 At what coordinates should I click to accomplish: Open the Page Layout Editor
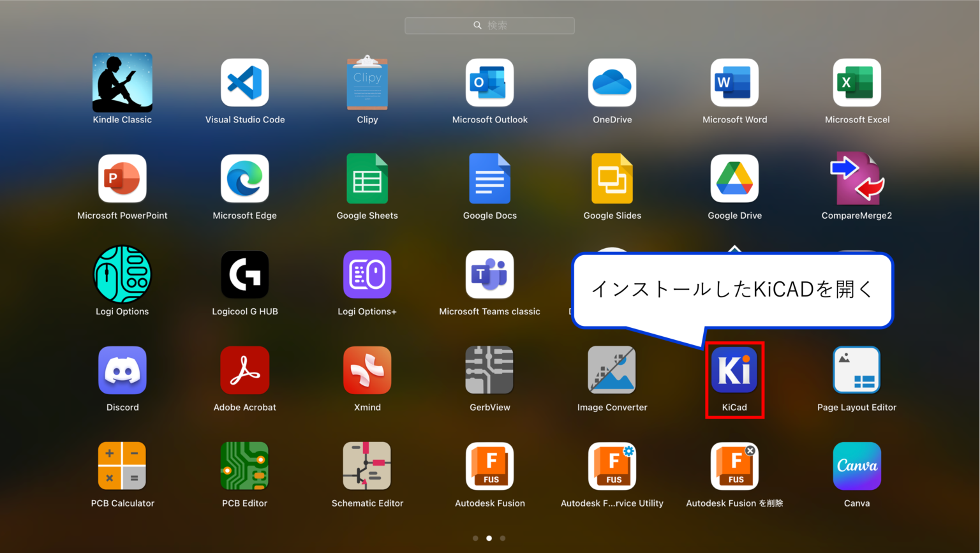pos(857,370)
